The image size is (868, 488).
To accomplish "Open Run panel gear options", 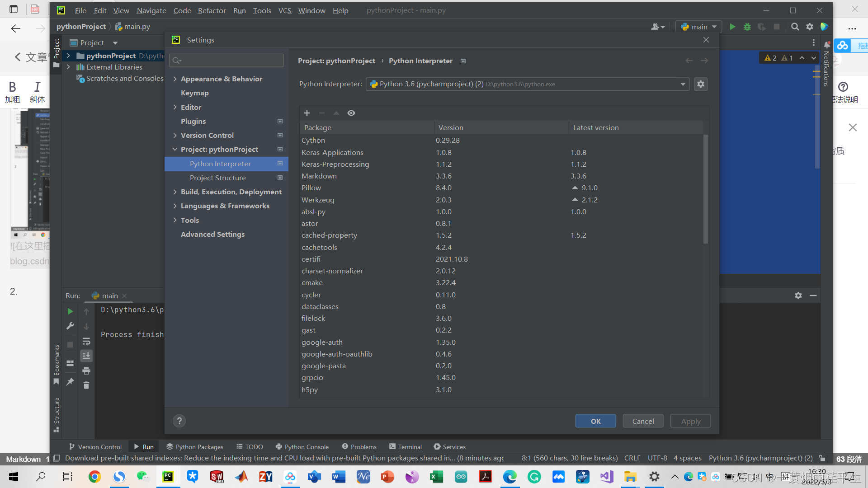I will [798, 296].
